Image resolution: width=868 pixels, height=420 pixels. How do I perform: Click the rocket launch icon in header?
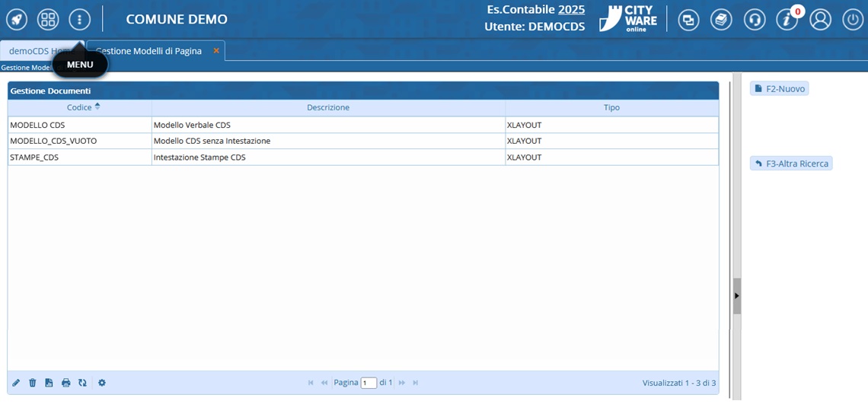click(16, 20)
